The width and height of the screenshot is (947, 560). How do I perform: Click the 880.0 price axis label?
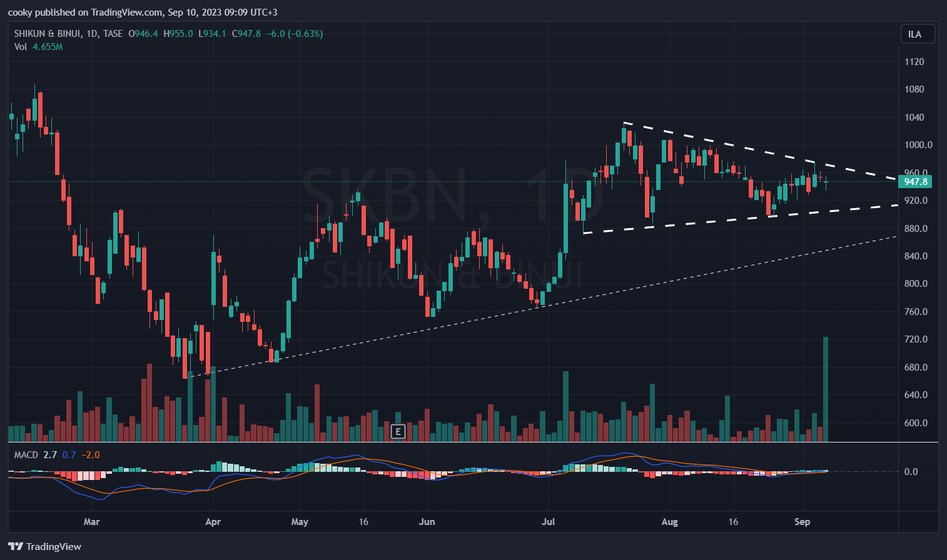point(916,229)
